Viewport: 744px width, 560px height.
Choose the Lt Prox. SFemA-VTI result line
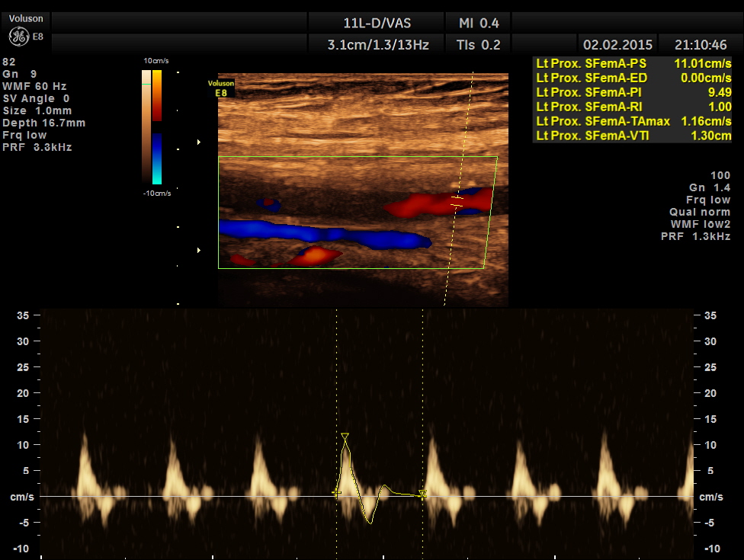(x=633, y=136)
